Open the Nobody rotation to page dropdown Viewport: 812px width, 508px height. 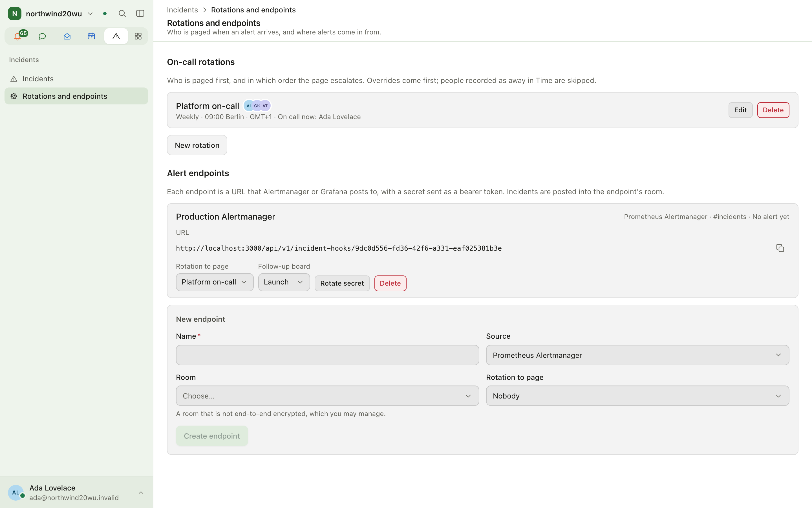(x=637, y=396)
